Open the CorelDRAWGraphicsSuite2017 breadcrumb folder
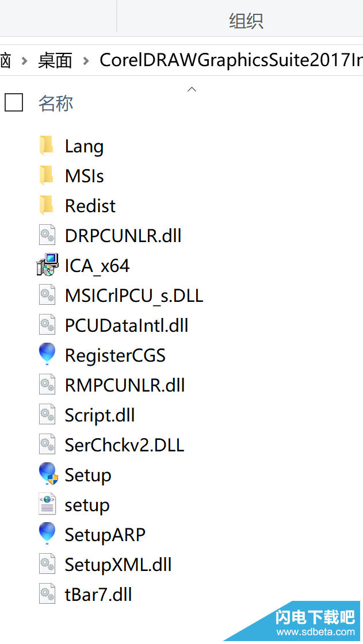 click(x=230, y=60)
